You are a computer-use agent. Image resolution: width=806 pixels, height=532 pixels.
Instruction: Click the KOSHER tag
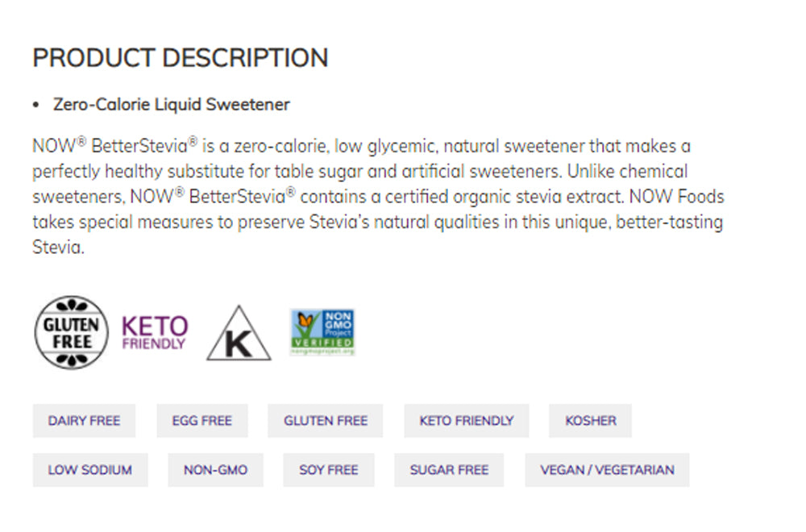pyautogui.click(x=590, y=421)
